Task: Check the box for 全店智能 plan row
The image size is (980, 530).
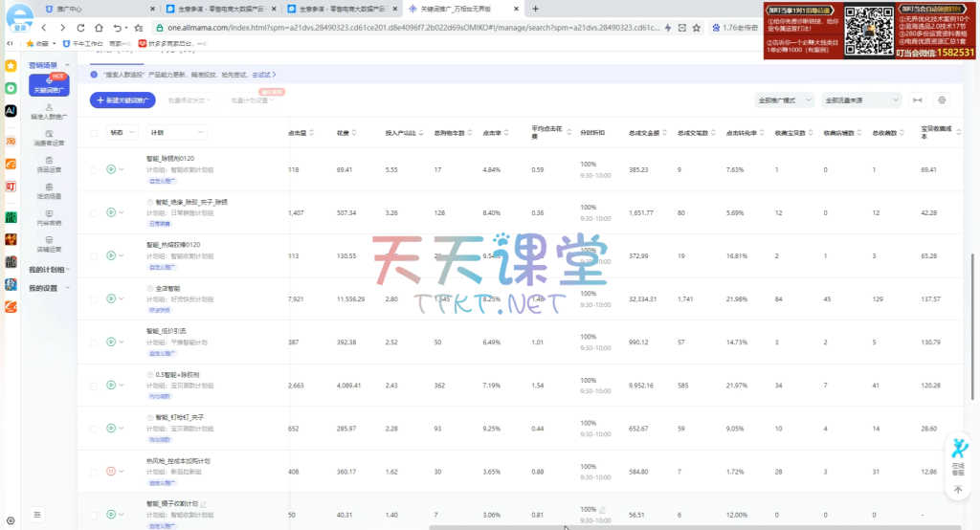Action: click(93, 298)
